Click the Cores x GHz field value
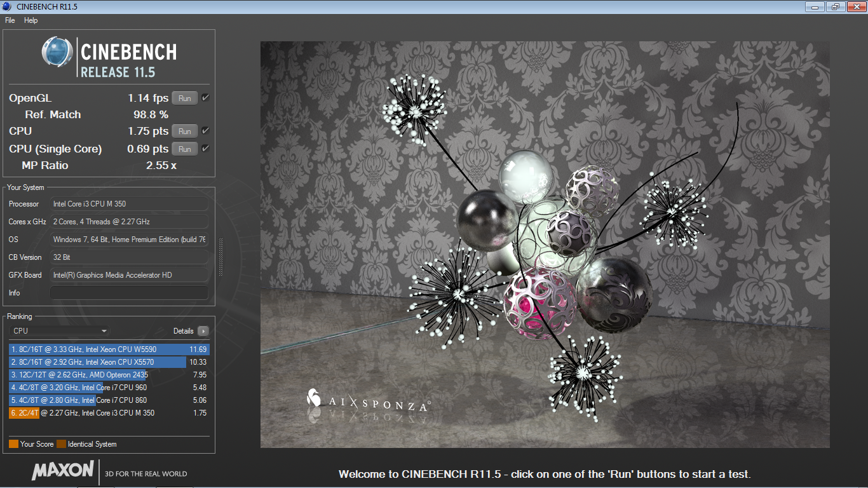The image size is (868, 488). pyautogui.click(x=129, y=222)
